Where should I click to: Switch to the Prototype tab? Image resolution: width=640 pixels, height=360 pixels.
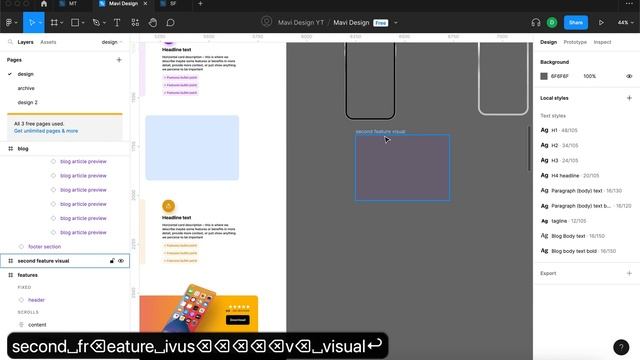tap(575, 42)
